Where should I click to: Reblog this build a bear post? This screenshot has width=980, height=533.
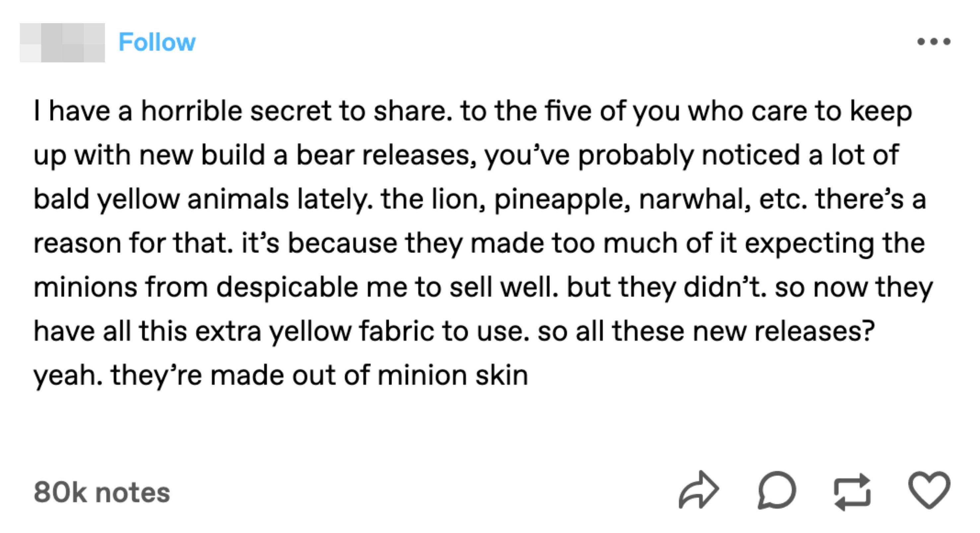[x=852, y=492]
